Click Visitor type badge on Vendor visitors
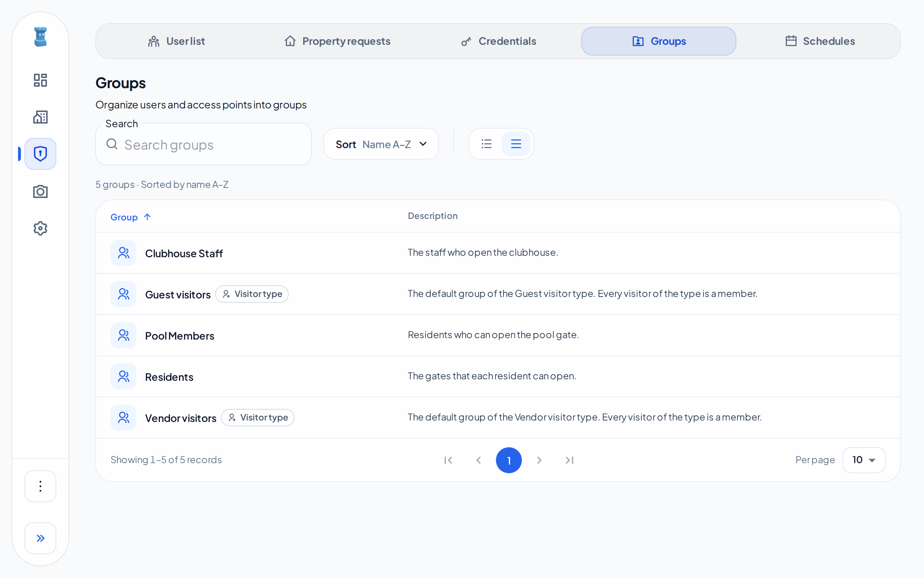This screenshot has height=578, width=924. click(x=258, y=418)
